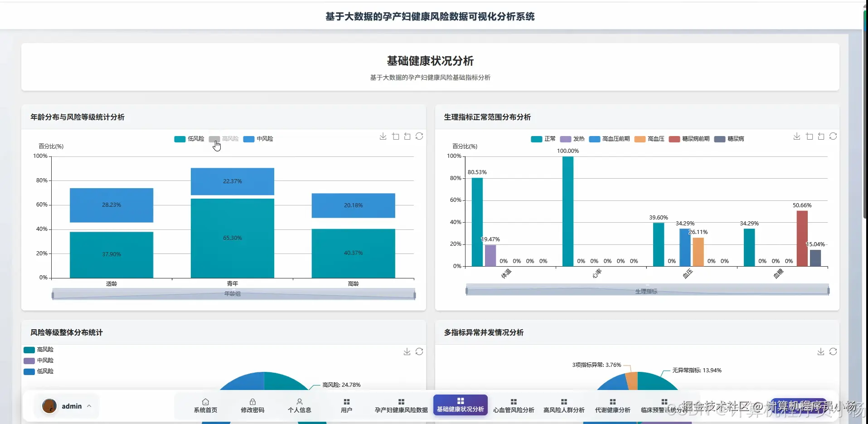868x424 pixels.
Task: Toggle 低风险 legend in pie chart
Action: (x=39, y=371)
